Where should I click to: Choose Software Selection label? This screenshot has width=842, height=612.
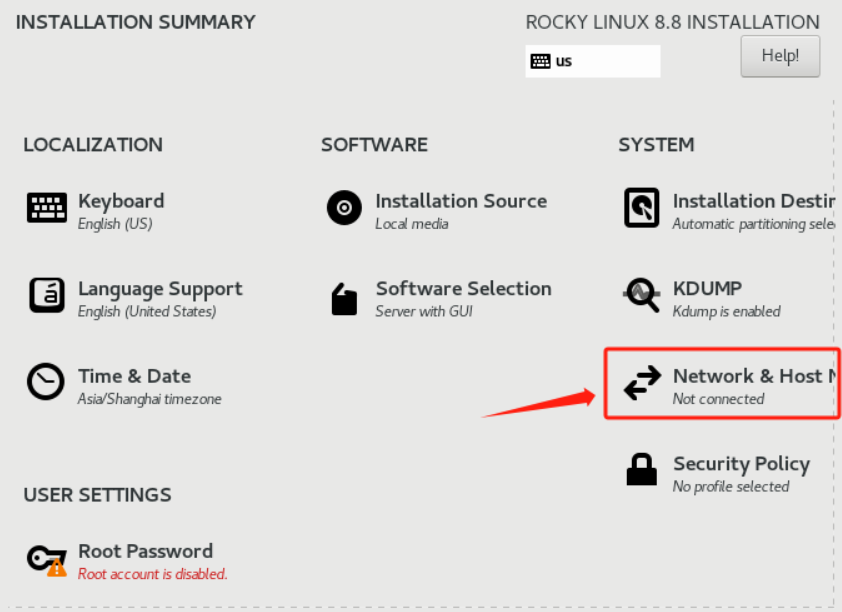click(463, 289)
